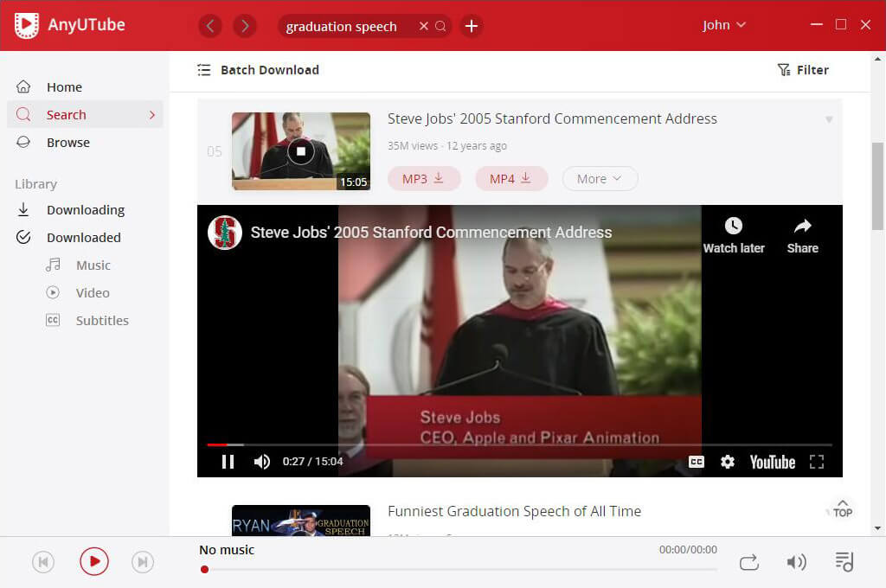Screen dimensions: 886x588
Task: Click the video progress bar
Action: click(x=519, y=444)
